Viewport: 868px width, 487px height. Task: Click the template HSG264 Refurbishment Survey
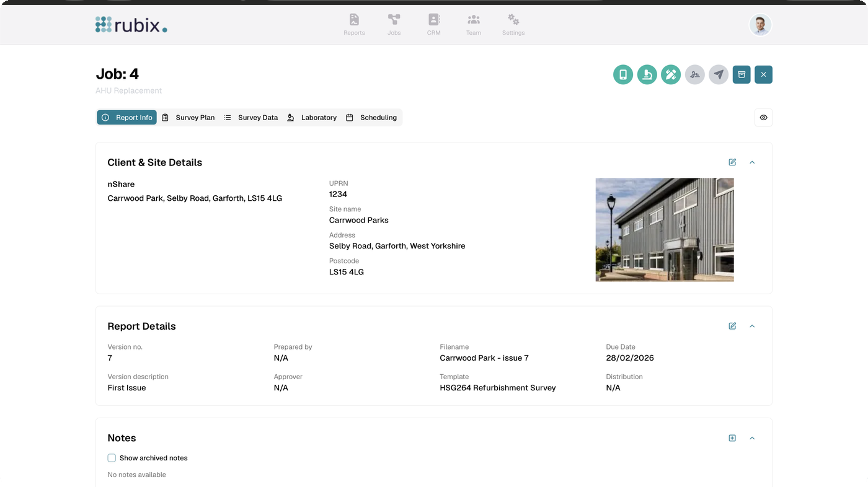[x=498, y=388]
